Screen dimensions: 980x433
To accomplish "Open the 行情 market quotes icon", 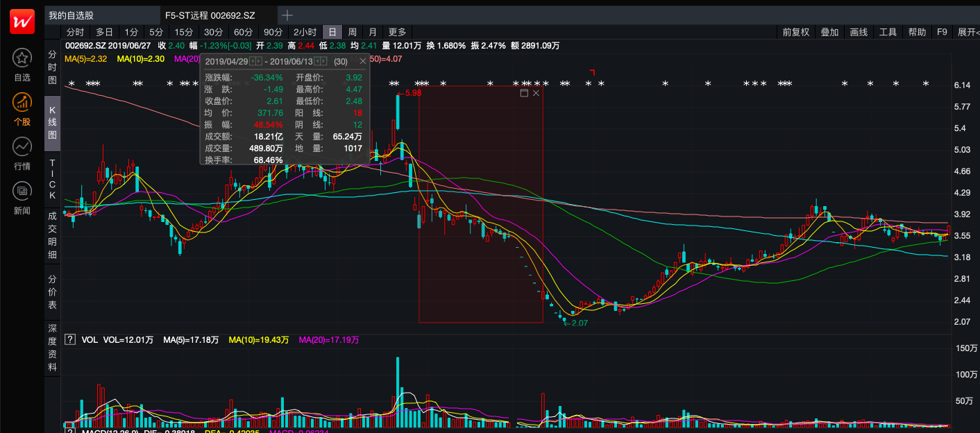I will click(x=22, y=146).
